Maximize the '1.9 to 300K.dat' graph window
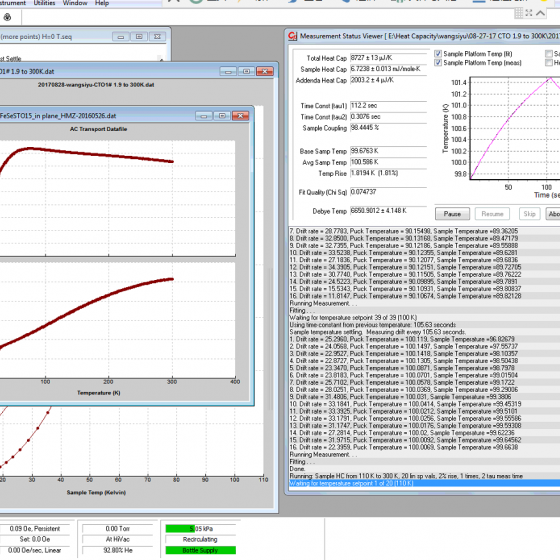This screenshot has width=560, height=560. click(x=246, y=71)
